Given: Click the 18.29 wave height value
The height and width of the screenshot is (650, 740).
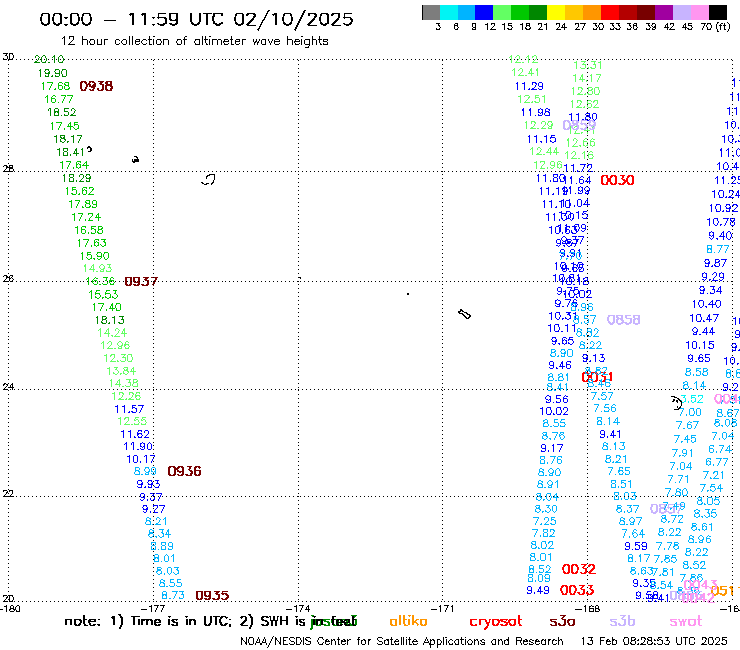Looking at the screenshot, I should coord(76,178).
